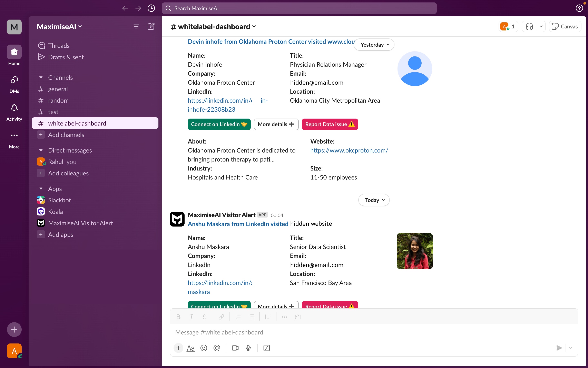Image resolution: width=588 pixels, height=368 pixels.
Task: Open the DMs tab
Action: tap(14, 84)
